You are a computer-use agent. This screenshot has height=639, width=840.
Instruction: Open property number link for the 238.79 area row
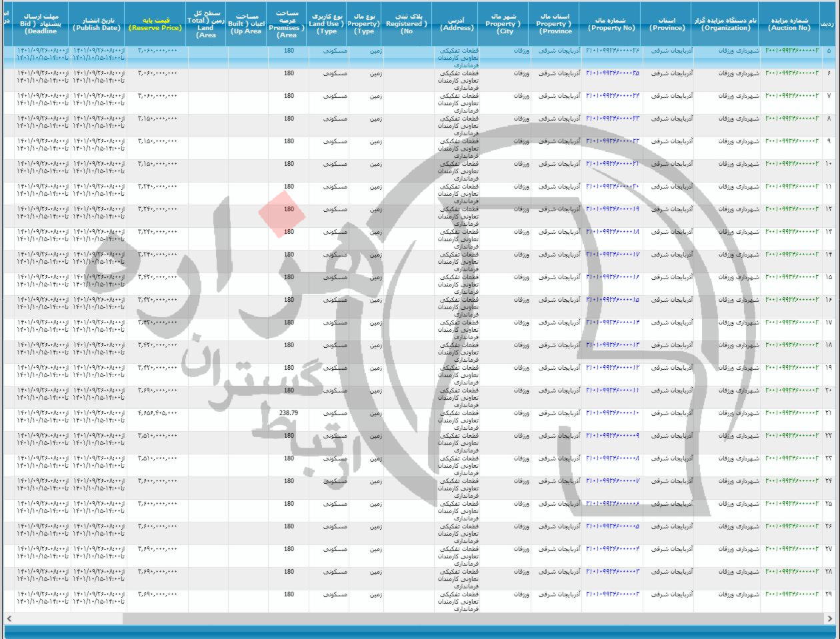click(612, 413)
